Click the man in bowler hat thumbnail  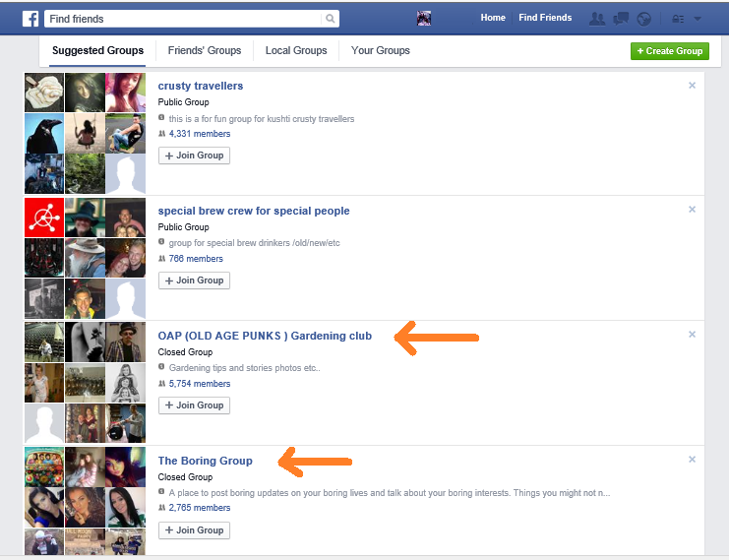click(126, 342)
